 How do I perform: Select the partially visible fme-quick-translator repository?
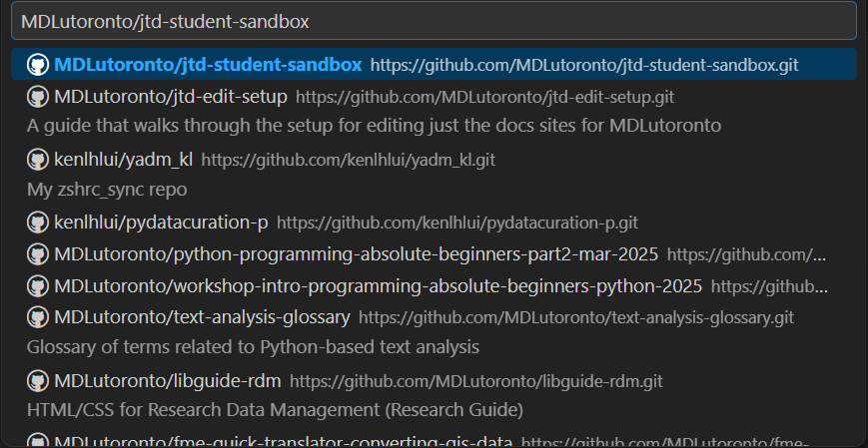tap(283, 441)
